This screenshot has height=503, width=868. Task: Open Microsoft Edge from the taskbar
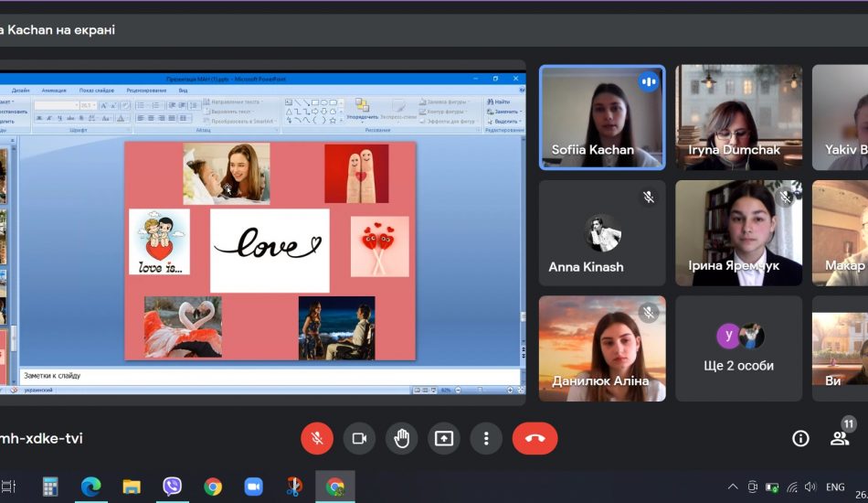(x=90, y=487)
